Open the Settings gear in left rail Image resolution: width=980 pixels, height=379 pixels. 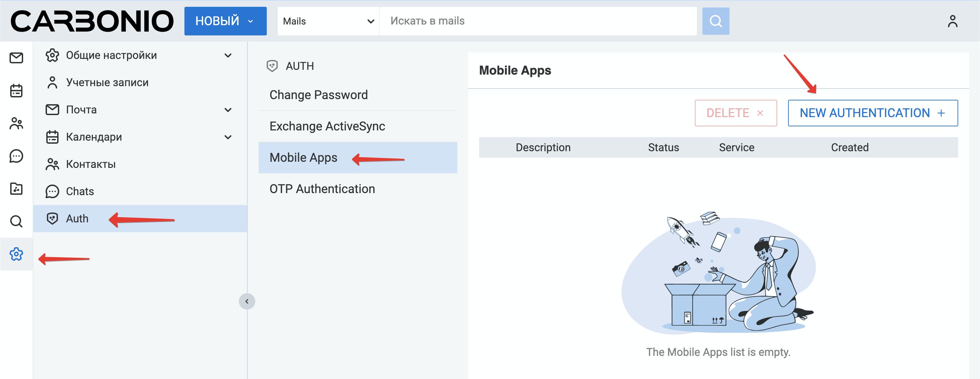16,254
